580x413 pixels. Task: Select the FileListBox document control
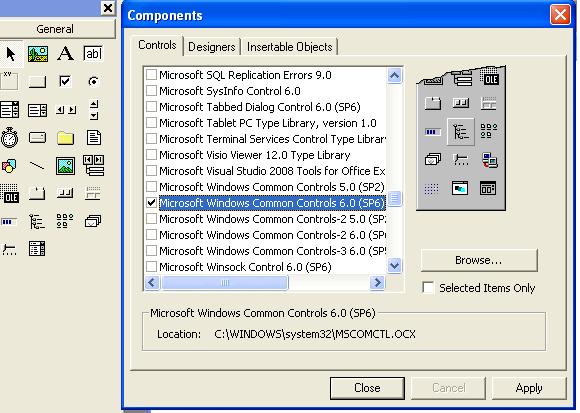94,138
